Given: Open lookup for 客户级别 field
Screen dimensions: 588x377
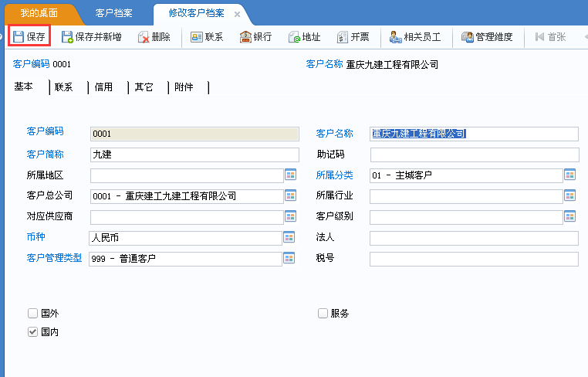Looking at the screenshot, I should (x=570, y=216).
